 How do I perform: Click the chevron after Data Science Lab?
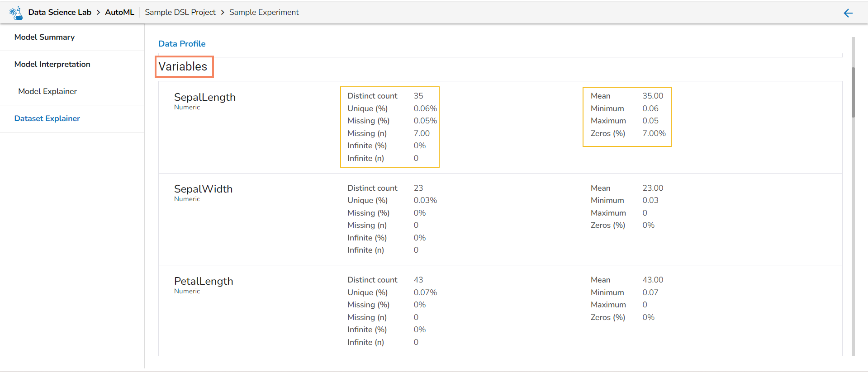click(x=98, y=13)
